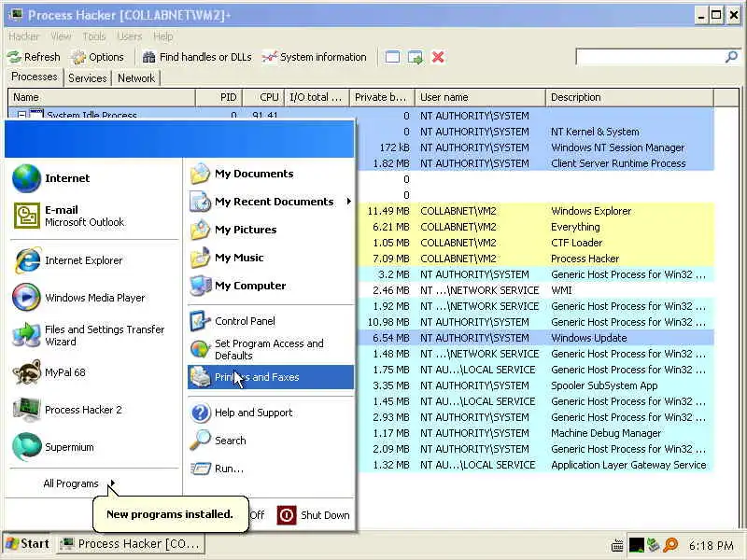Screen dimensions: 747x560
Task: Sort by PID column header
Action: pos(219,97)
